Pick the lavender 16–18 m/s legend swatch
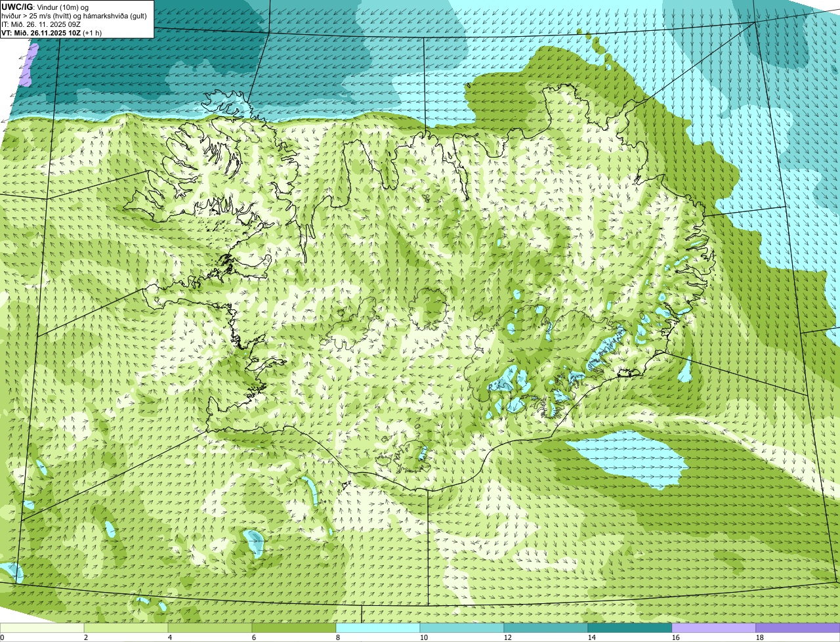 click(x=714, y=628)
